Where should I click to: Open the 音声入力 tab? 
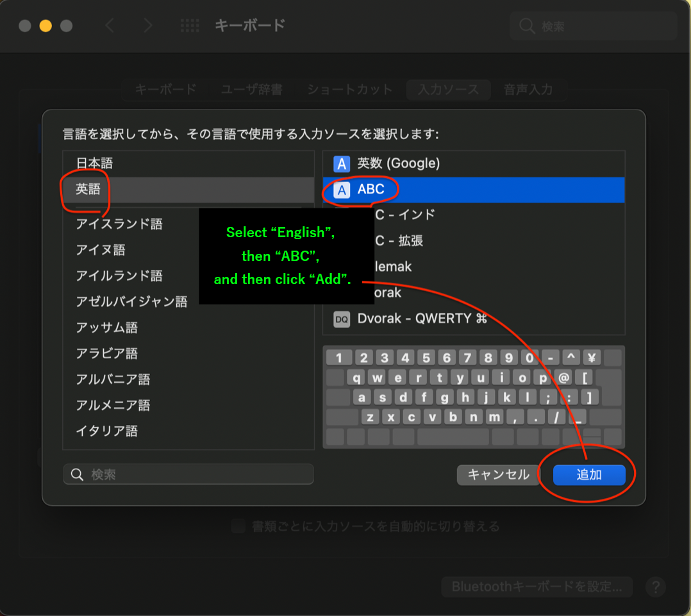(x=528, y=90)
